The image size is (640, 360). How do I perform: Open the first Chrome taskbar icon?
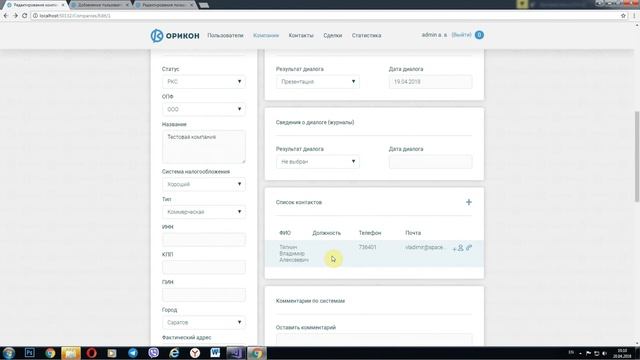click(50, 353)
